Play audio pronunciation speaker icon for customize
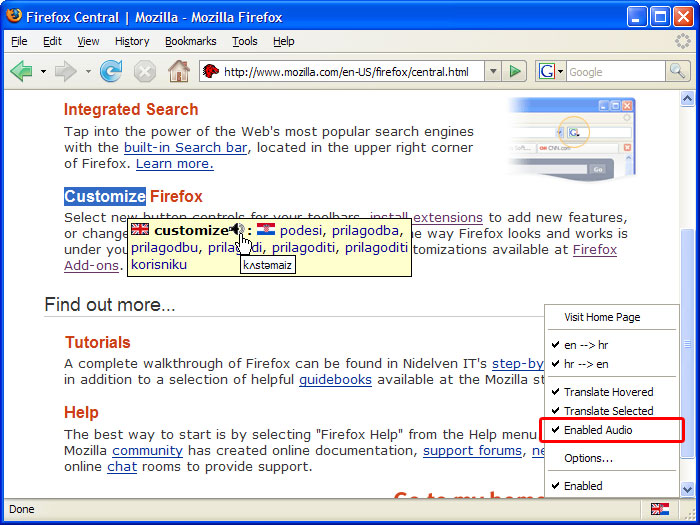Viewport: 700px width, 525px height. (x=237, y=230)
